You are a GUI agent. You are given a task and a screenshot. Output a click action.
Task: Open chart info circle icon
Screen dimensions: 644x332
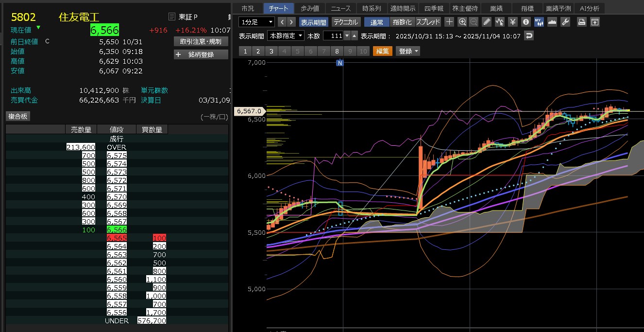click(x=525, y=22)
